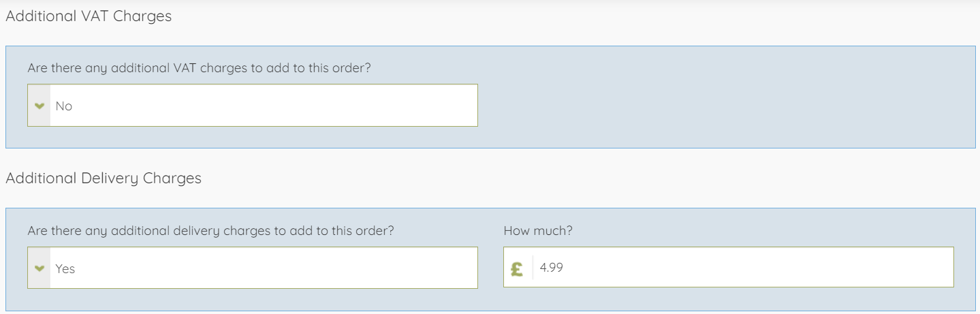Select the "Yes" text in the delivery dropdown

point(65,268)
